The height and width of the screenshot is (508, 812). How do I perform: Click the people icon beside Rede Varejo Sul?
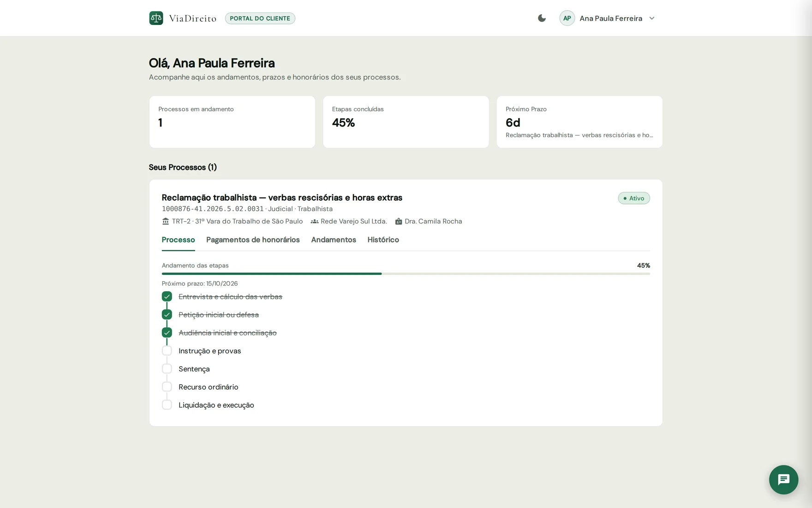coord(315,221)
